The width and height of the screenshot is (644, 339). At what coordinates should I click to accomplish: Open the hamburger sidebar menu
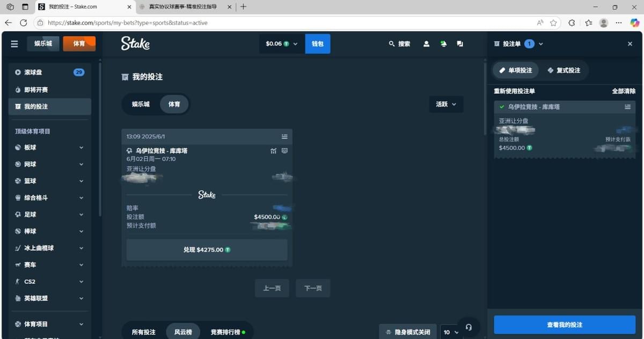click(14, 44)
